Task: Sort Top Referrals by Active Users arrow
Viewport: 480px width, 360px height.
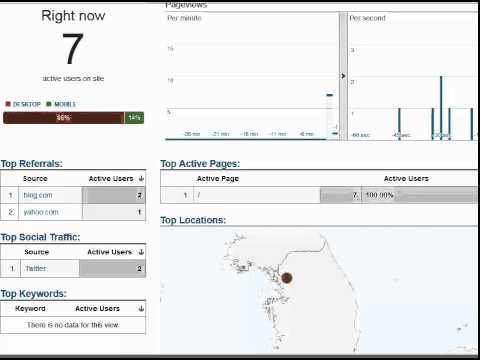Action: (x=141, y=179)
